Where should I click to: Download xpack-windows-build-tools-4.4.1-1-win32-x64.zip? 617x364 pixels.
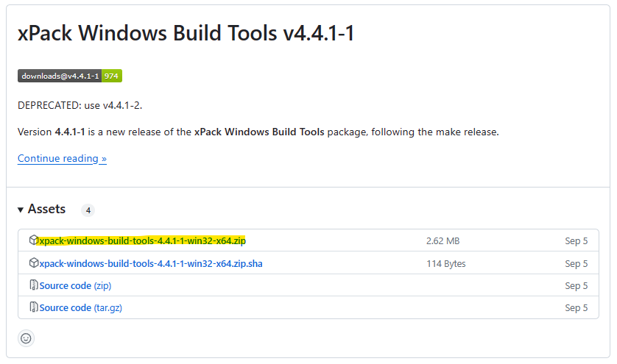[x=142, y=240]
